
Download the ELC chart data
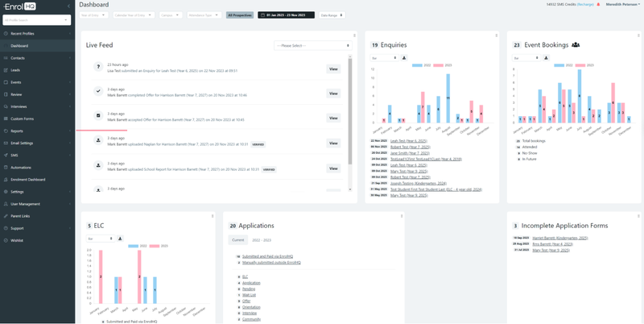pyautogui.click(x=120, y=239)
